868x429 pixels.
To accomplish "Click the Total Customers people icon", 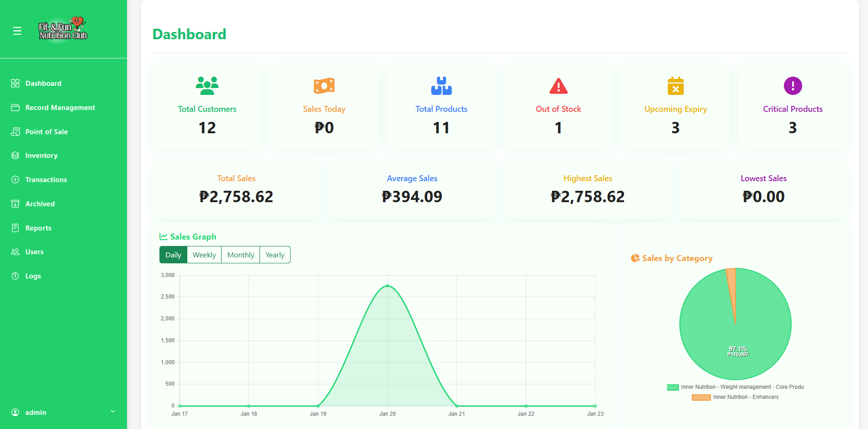I will [207, 86].
